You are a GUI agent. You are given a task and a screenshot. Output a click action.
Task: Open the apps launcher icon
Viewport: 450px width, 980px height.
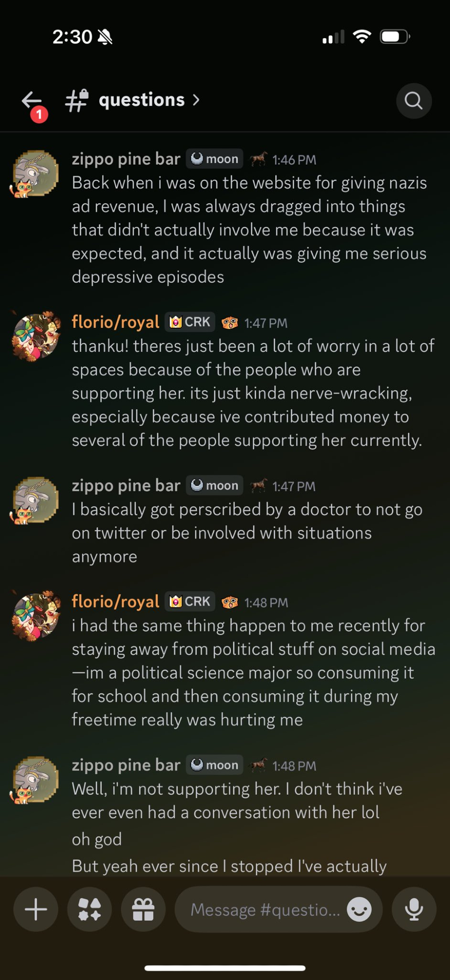tap(90, 910)
